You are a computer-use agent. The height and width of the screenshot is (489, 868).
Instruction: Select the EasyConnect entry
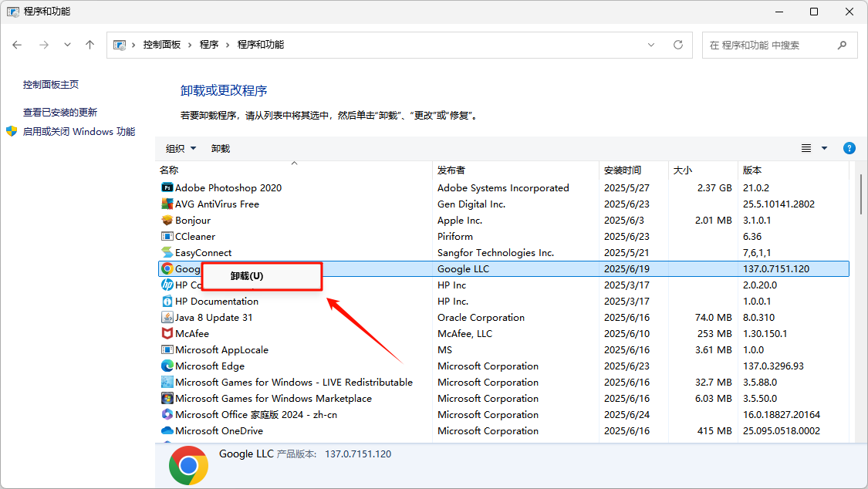point(504,252)
